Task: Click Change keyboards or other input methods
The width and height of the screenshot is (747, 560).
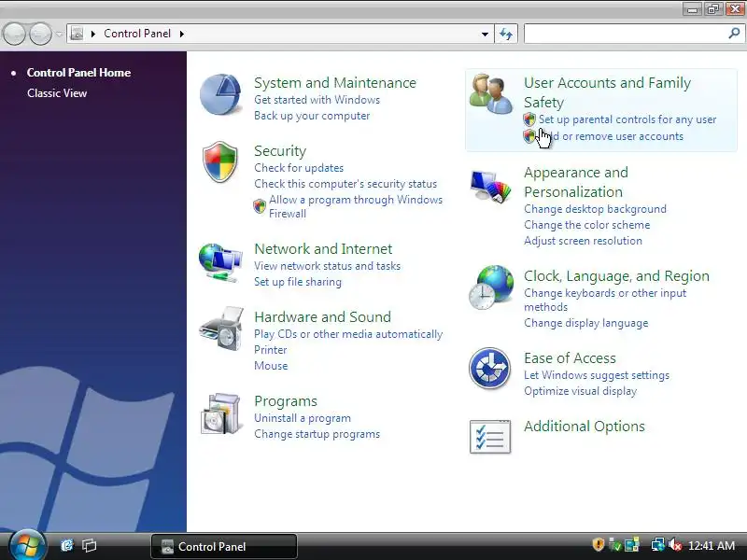Action: coord(605,300)
